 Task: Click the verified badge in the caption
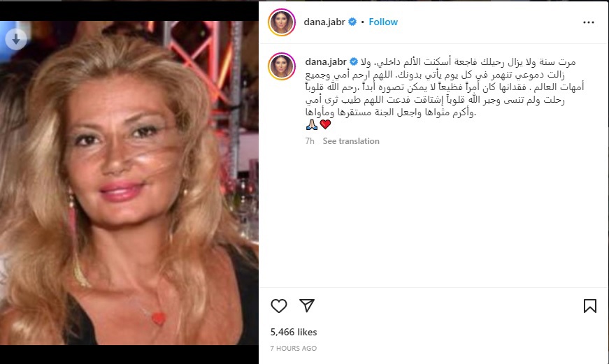tap(353, 61)
